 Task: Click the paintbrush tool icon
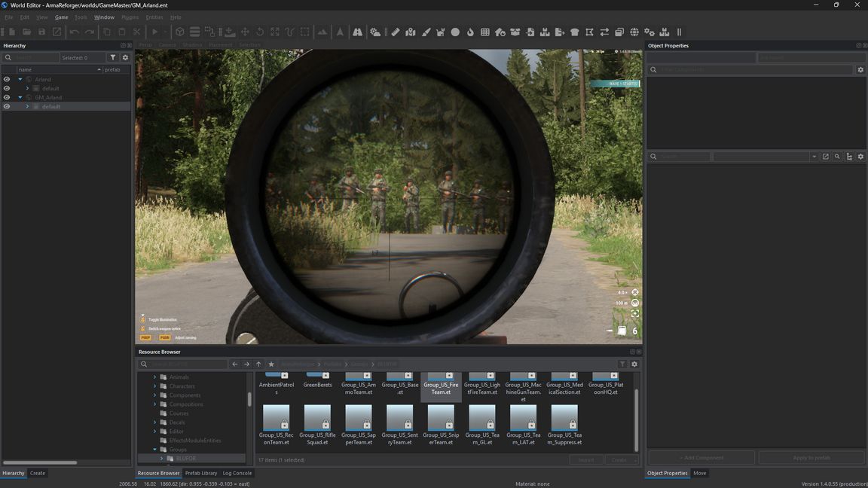pos(426,32)
